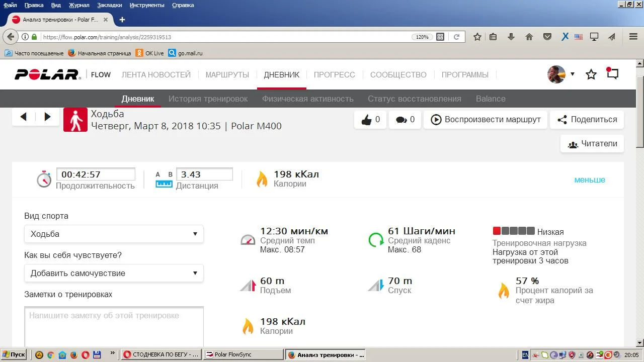
Task: Click the site info icon in address bar
Action: (x=25, y=37)
